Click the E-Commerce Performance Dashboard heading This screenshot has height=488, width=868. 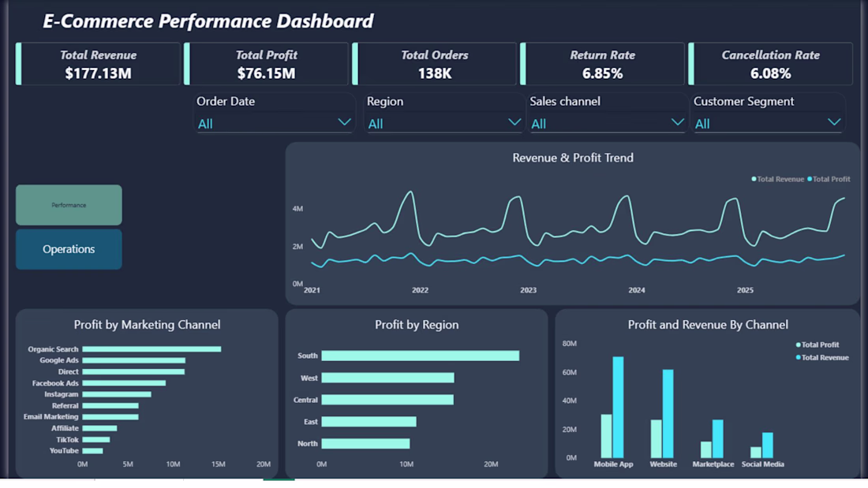click(208, 21)
